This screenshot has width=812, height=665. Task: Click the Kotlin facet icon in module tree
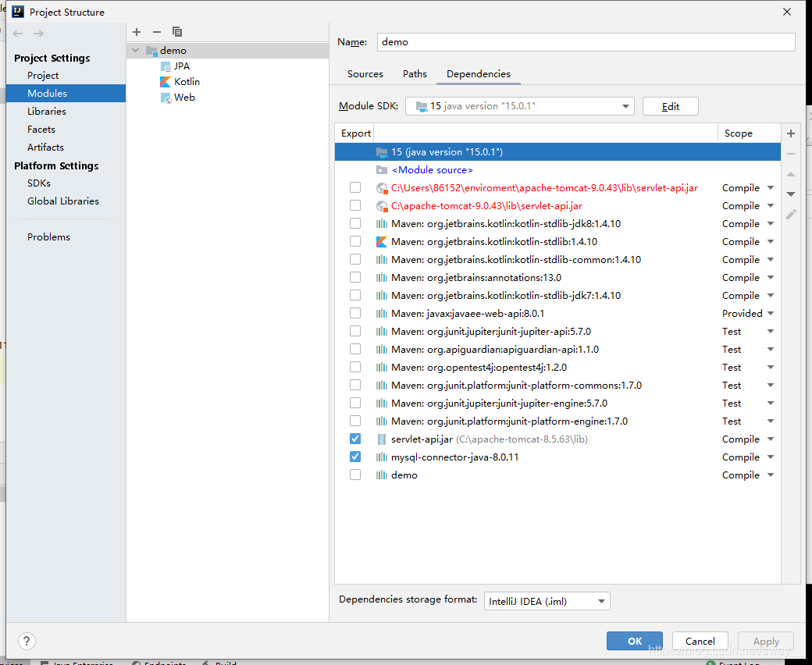click(166, 82)
